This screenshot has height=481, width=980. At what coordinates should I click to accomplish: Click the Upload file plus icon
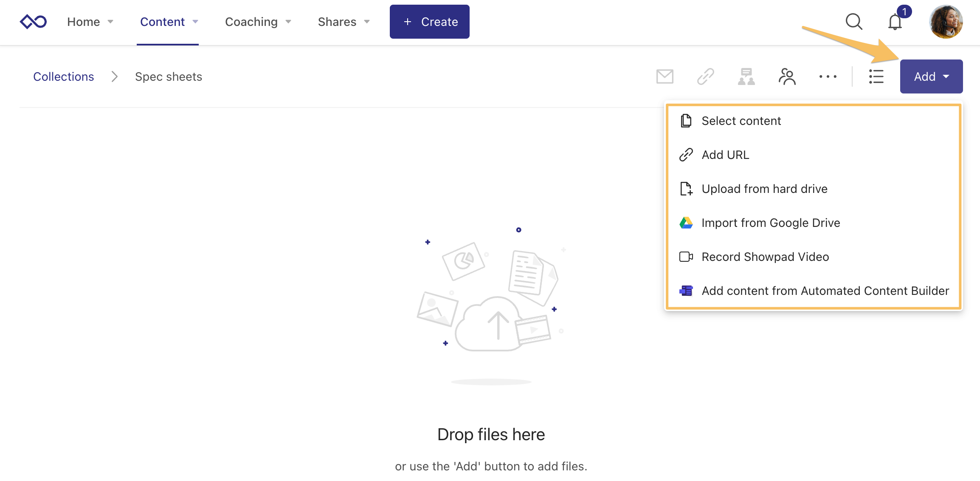tap(686, 189)
